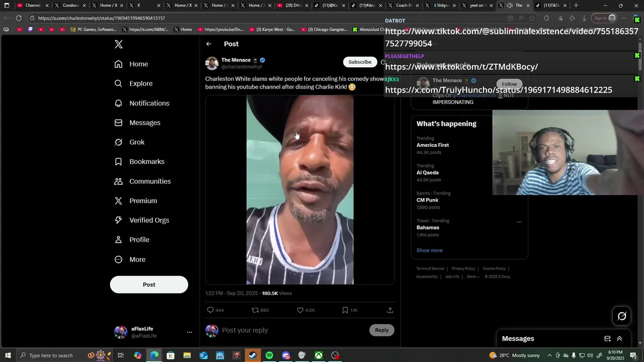Expand the Messages drawer
Viewport: 644px width, 362px height.
tap(619, 339)
